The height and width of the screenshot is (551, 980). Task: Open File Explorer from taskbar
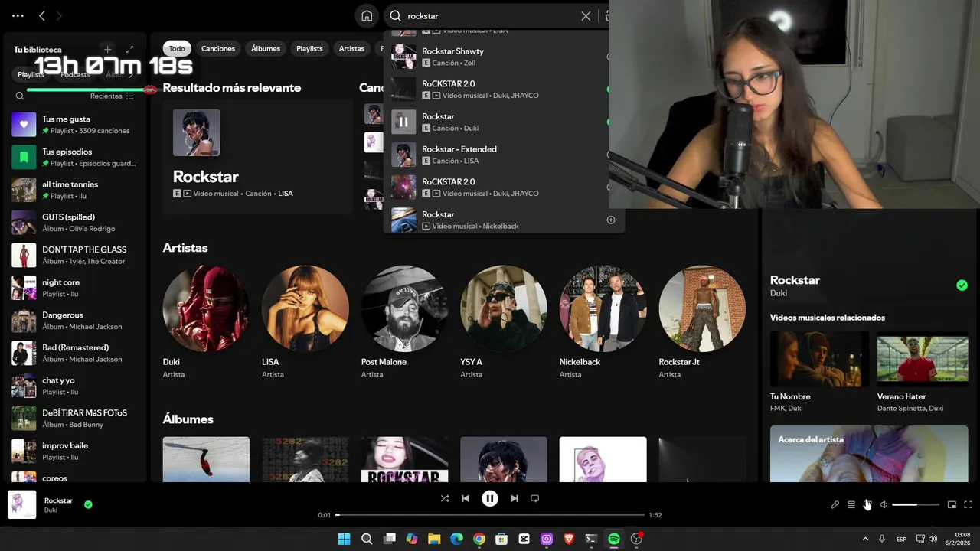point(434,539)
